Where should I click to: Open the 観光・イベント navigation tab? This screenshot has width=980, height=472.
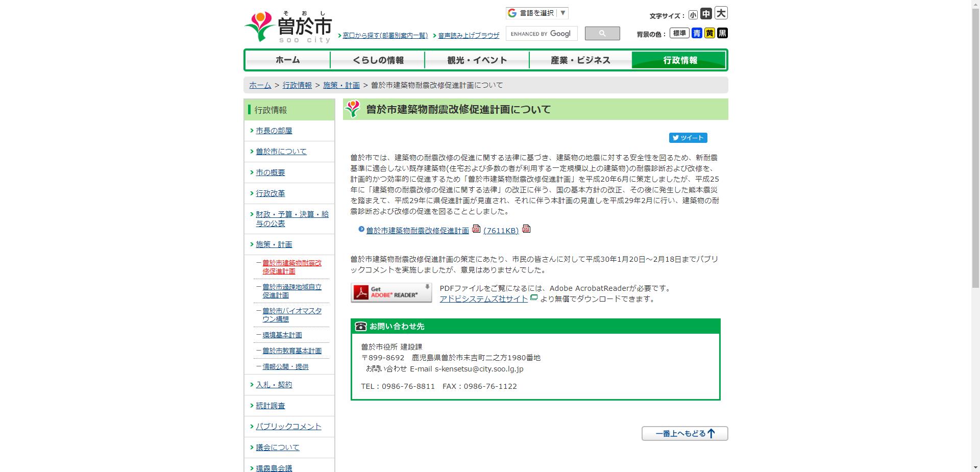[x=476, y=60]
